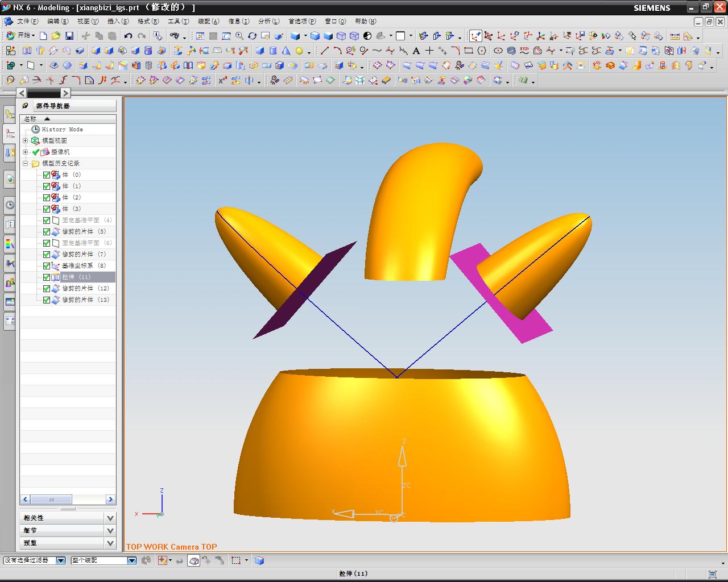Image resolution: width=728 pixels, height=582 pixels.
Task: Click the Undo arrow icon
Action: click(129, 36)
